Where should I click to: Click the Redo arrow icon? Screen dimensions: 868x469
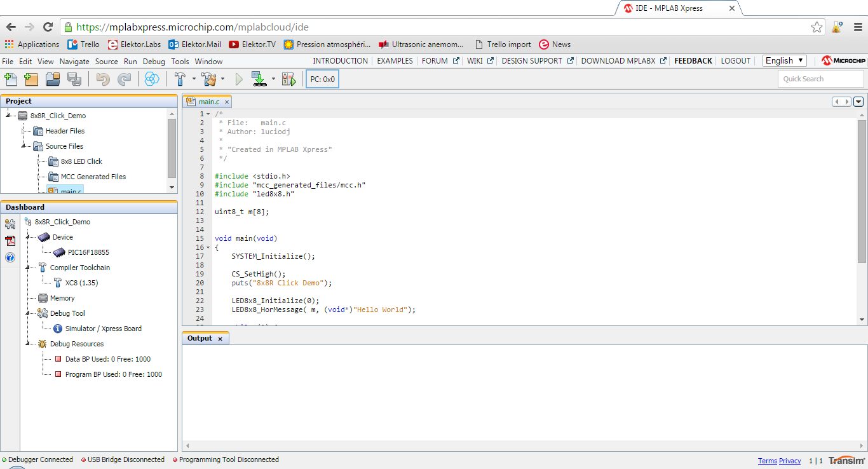tap(124, 79)
